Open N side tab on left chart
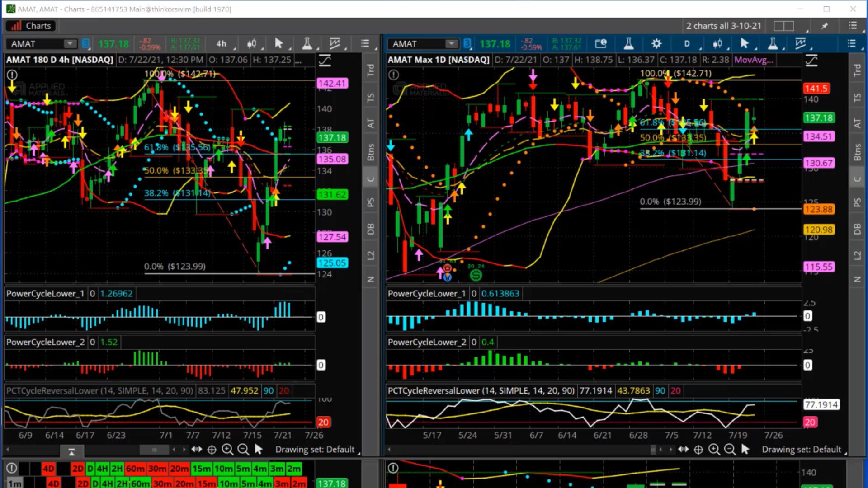The width and height of the screenshot is (868, 488). coord(371,279)
